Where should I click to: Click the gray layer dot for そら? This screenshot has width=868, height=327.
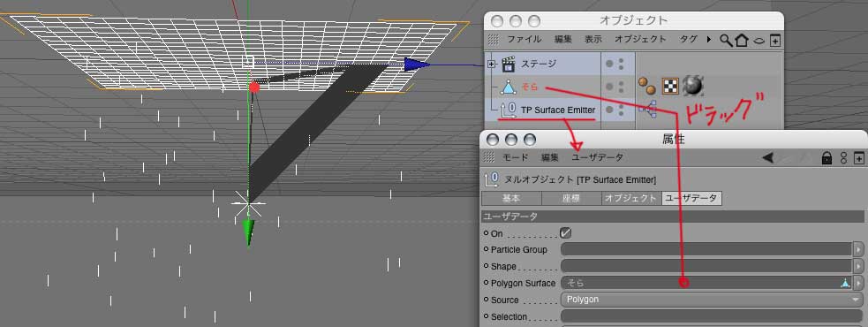pos(609,87)
